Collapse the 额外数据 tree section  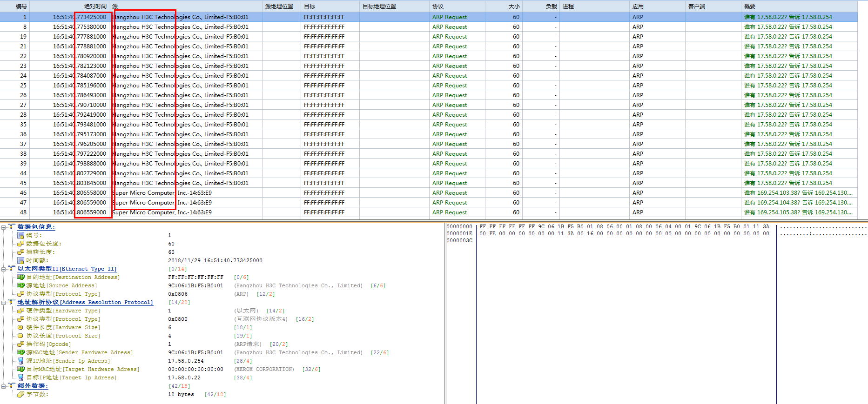tap(4, 386)
